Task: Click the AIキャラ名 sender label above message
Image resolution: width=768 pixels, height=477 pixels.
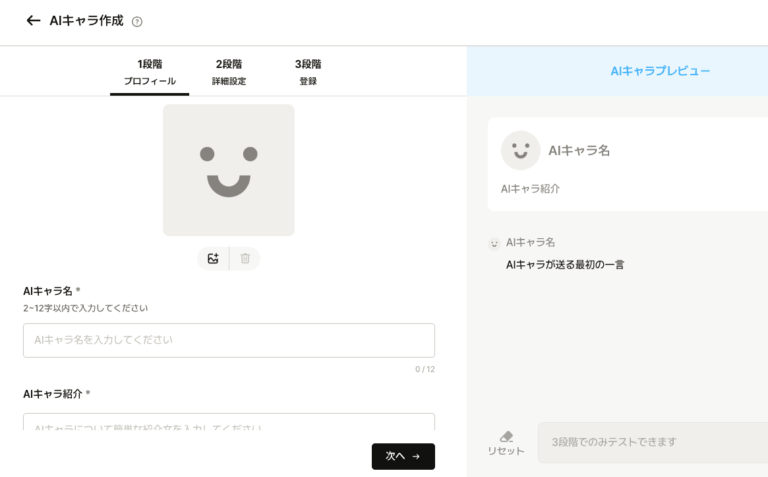Action: 530,242
